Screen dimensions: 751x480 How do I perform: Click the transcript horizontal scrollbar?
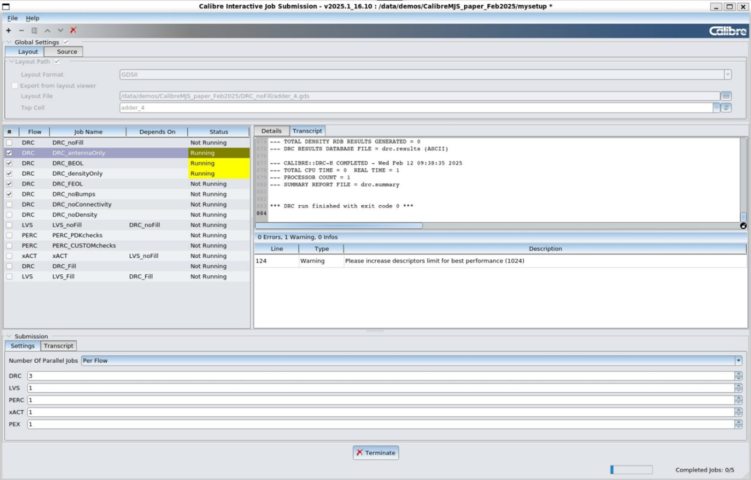(x=339, y=226)
